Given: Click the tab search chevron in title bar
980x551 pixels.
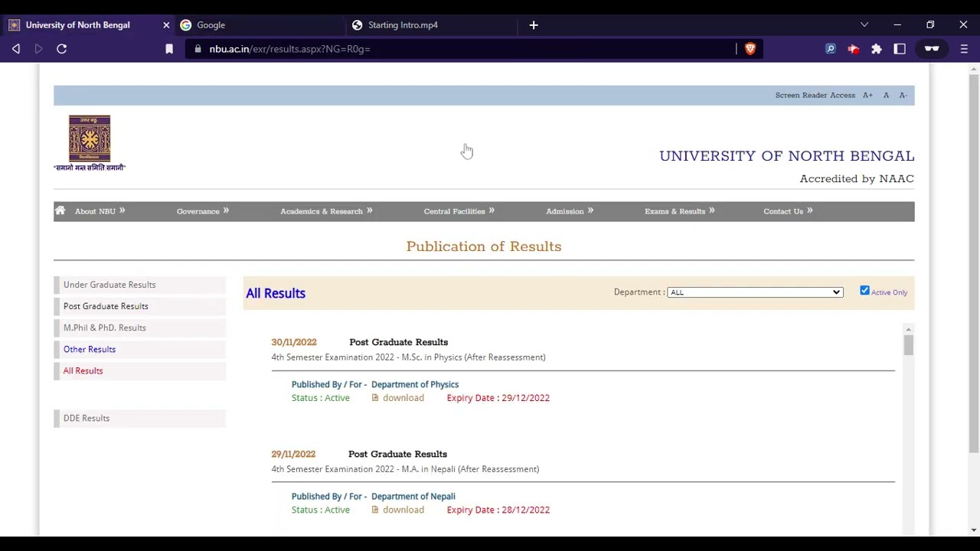Looking at the screenshot, I should pos(864,25).
